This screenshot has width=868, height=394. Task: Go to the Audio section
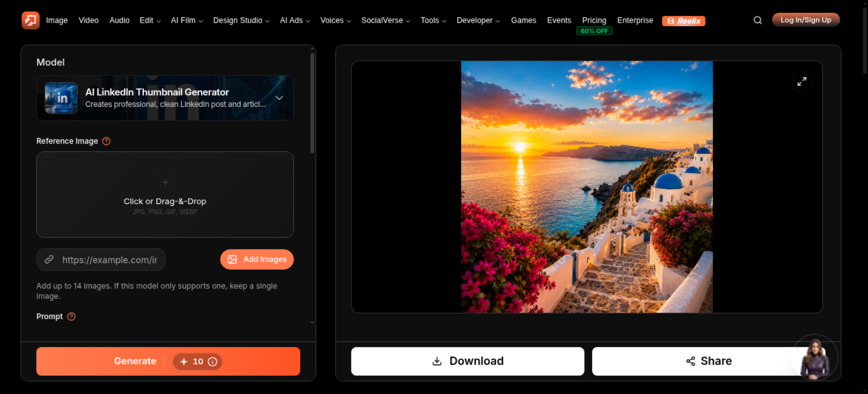tap(119, 20)
